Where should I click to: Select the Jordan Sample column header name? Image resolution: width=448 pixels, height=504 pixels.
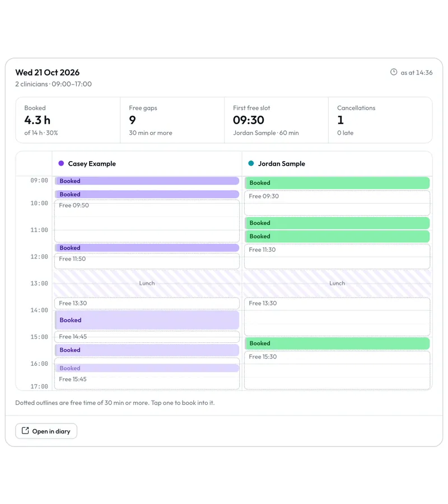click(x=282, y=163)
